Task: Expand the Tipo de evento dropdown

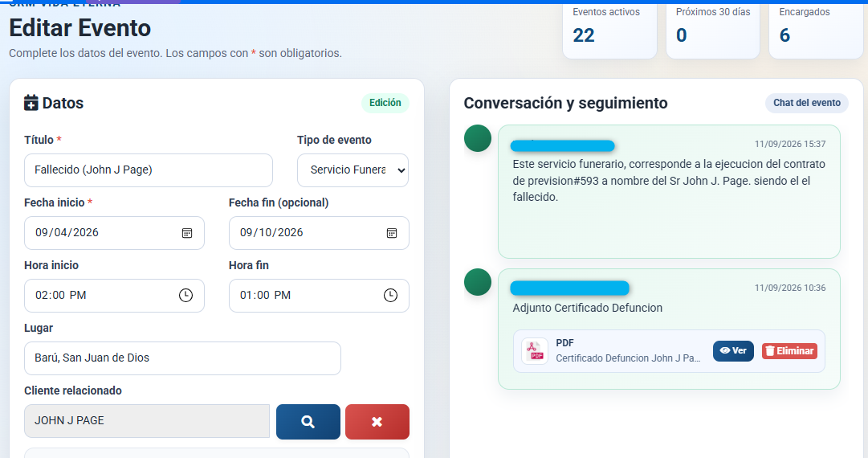Action: 352,170
